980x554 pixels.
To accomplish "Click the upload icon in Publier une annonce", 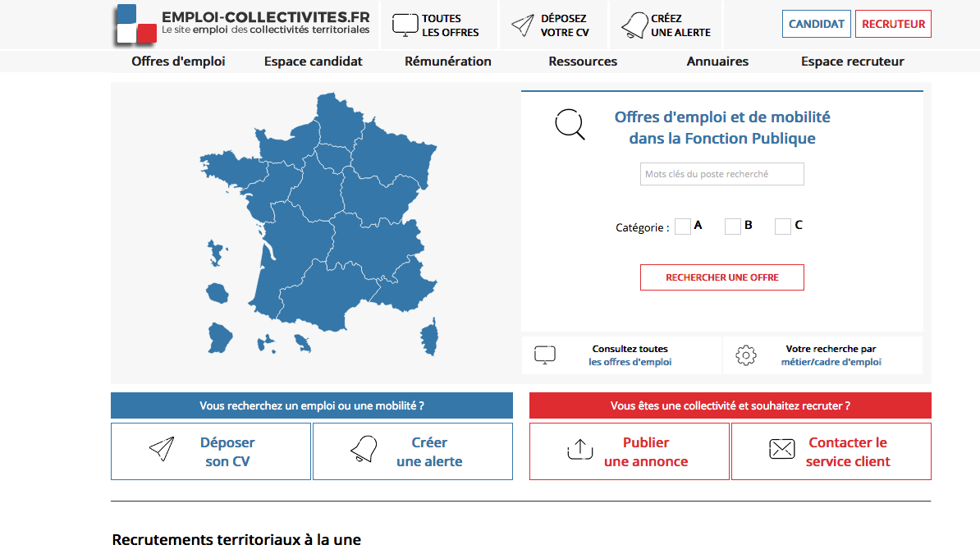I will pos(580,450).
